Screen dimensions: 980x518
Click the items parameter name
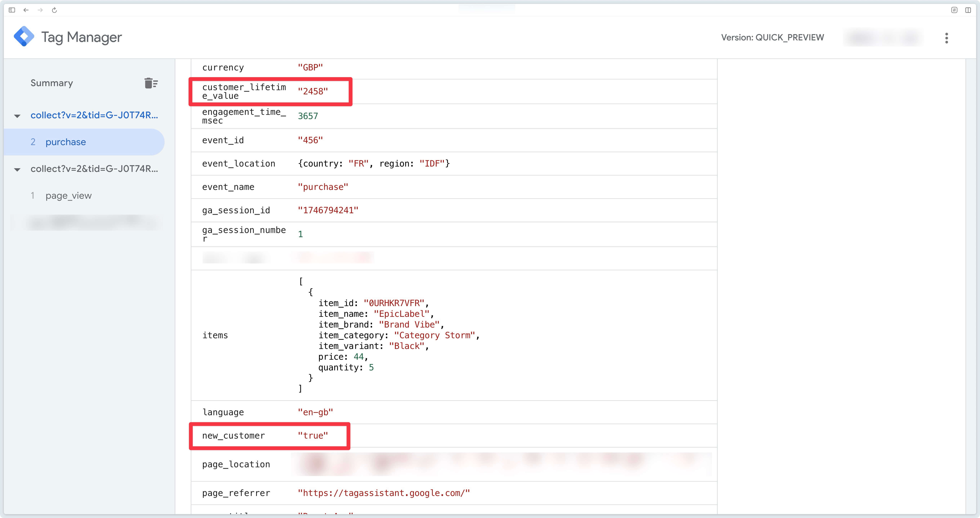215,335
